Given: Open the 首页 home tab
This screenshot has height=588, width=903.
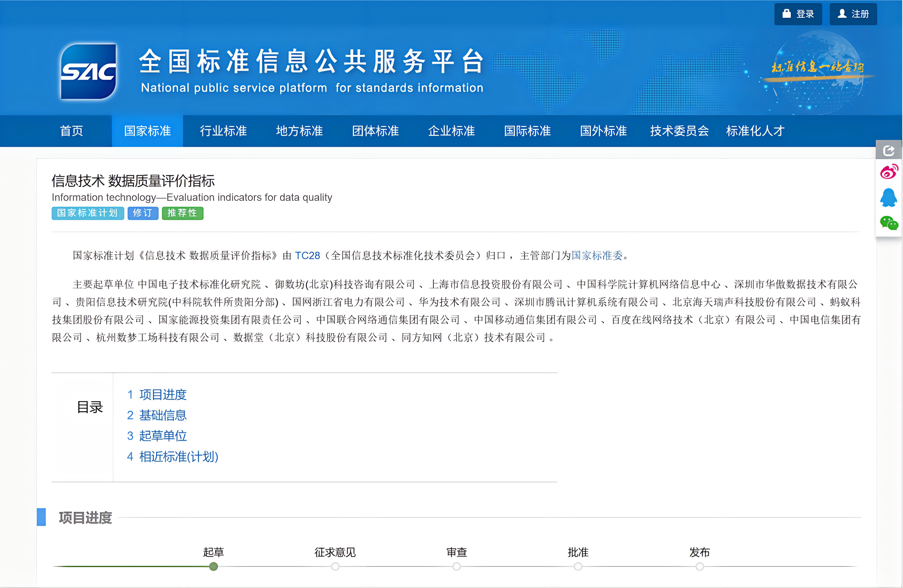Looking at the screenshot, I should click(x=72, y=131).
